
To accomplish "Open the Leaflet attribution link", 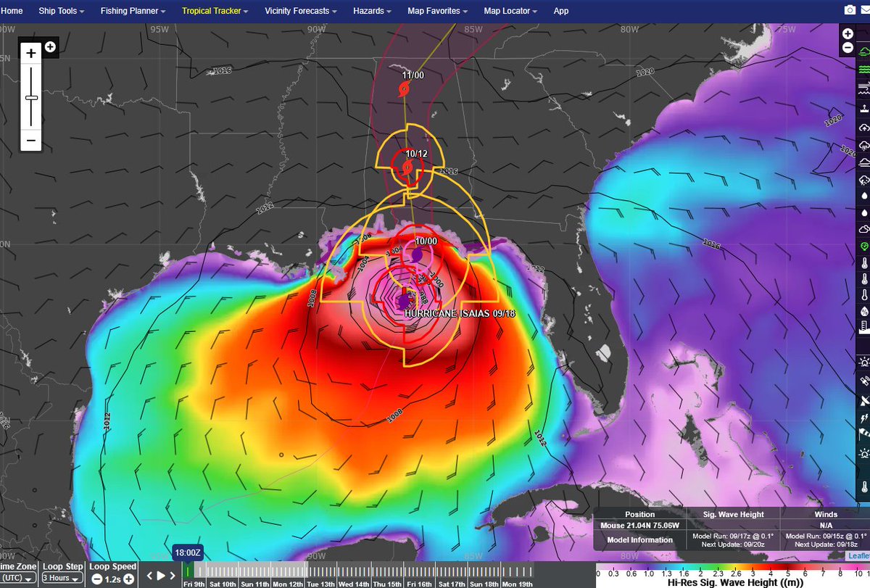I will [858, 556].
